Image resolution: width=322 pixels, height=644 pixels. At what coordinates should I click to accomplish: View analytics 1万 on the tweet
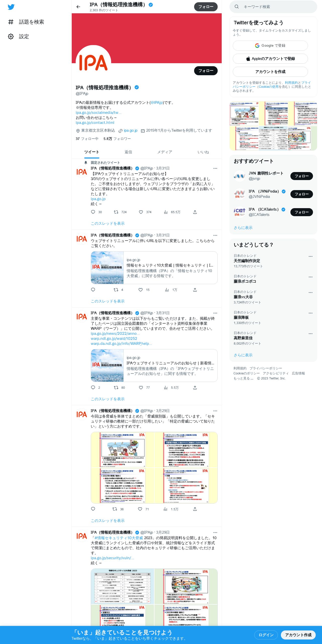coord(171,290)
